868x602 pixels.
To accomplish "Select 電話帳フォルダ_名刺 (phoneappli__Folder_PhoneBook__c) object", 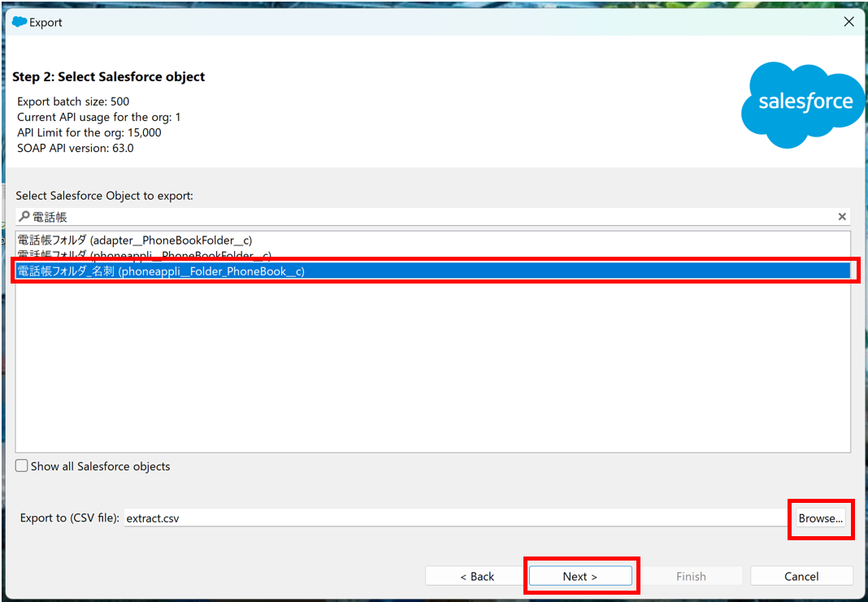I will [432, 271].
